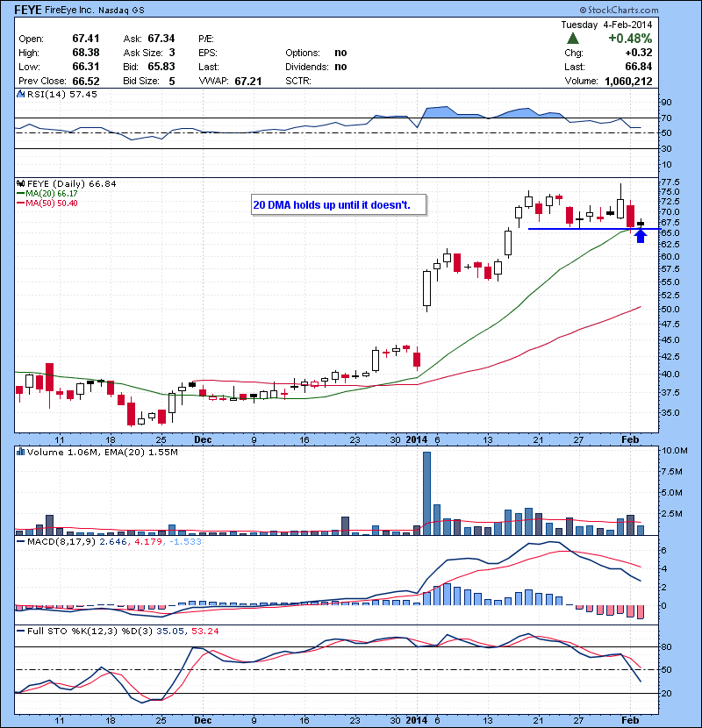Click the Feb label on the bottom date axis

click(630, 720)
